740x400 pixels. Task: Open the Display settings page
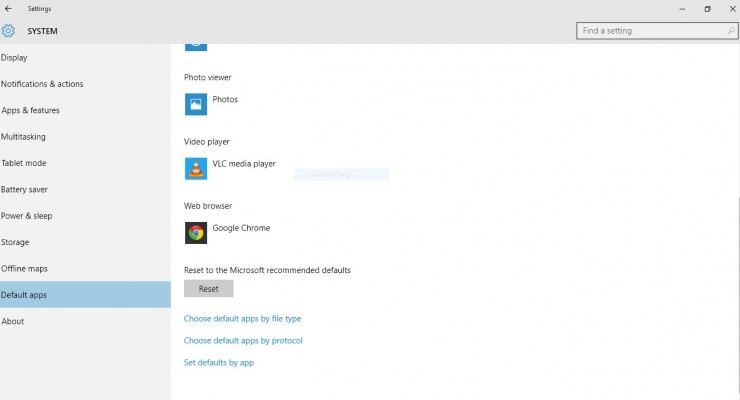pos(15,58)
